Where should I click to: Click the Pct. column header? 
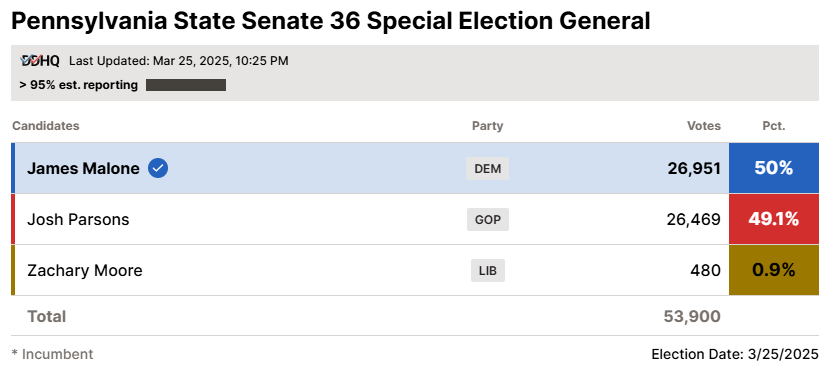[x=774, y=126]
